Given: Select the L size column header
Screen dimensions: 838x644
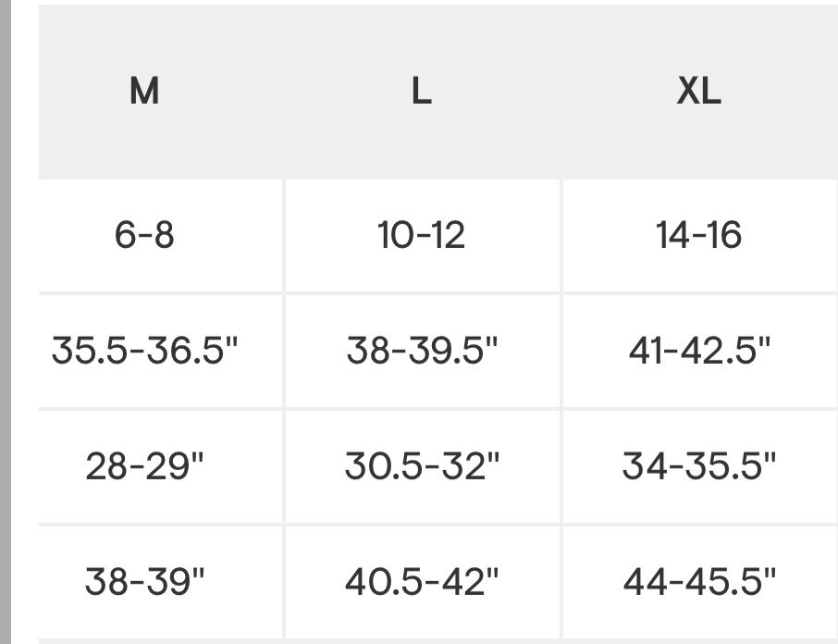Looking at the screenshot, I should (422, 92).
